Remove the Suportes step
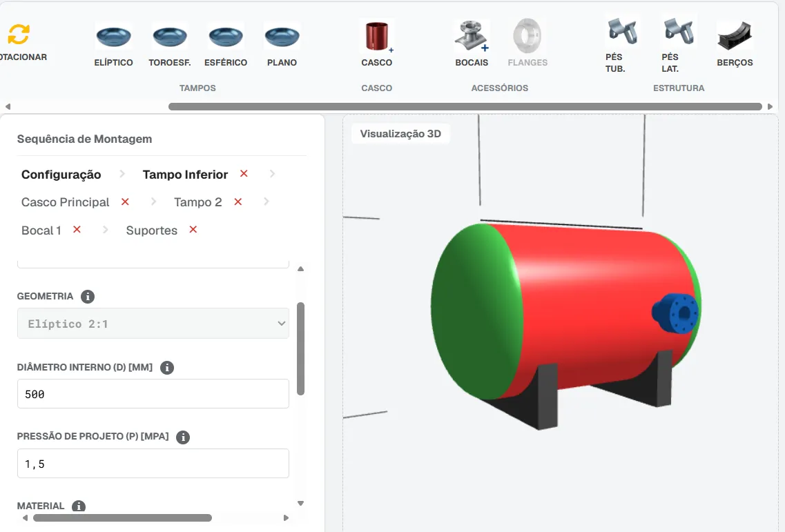 point(193,229)
